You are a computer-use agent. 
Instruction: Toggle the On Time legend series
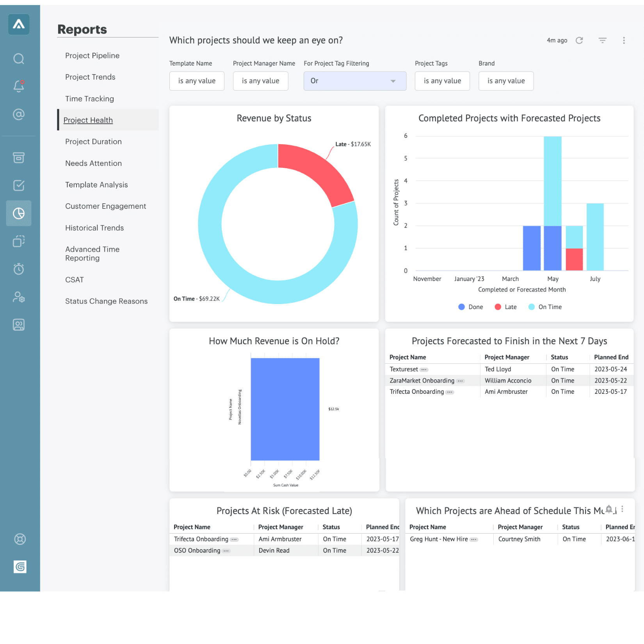pos(545,307)
